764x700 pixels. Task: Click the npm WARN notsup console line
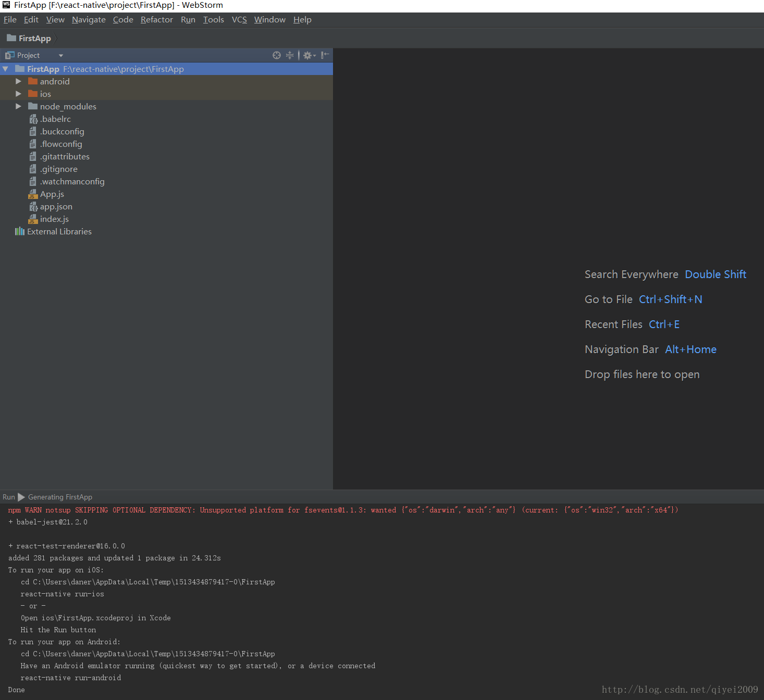[x=343, y=510]
